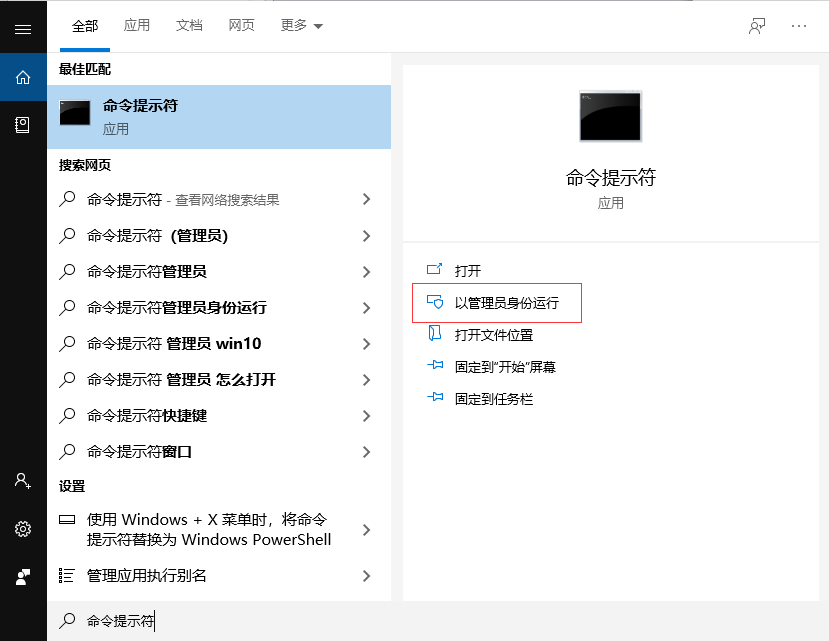
Task: Click search icon beside 命令提示符管理员
Action: click(67, 272)
